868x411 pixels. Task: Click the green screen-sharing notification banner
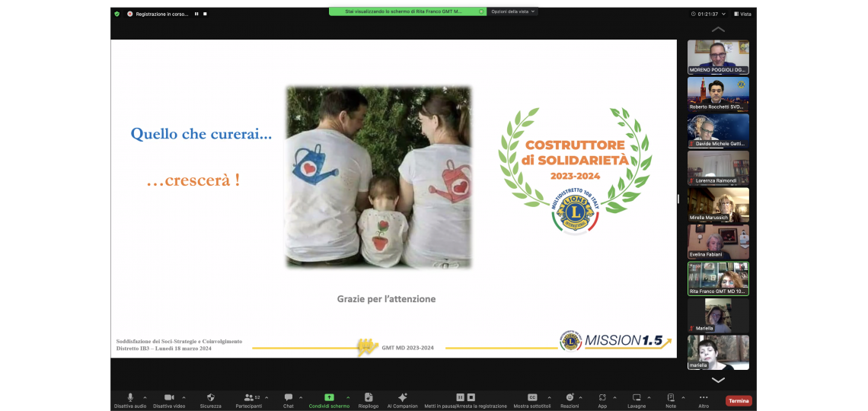tap(407, 11)
